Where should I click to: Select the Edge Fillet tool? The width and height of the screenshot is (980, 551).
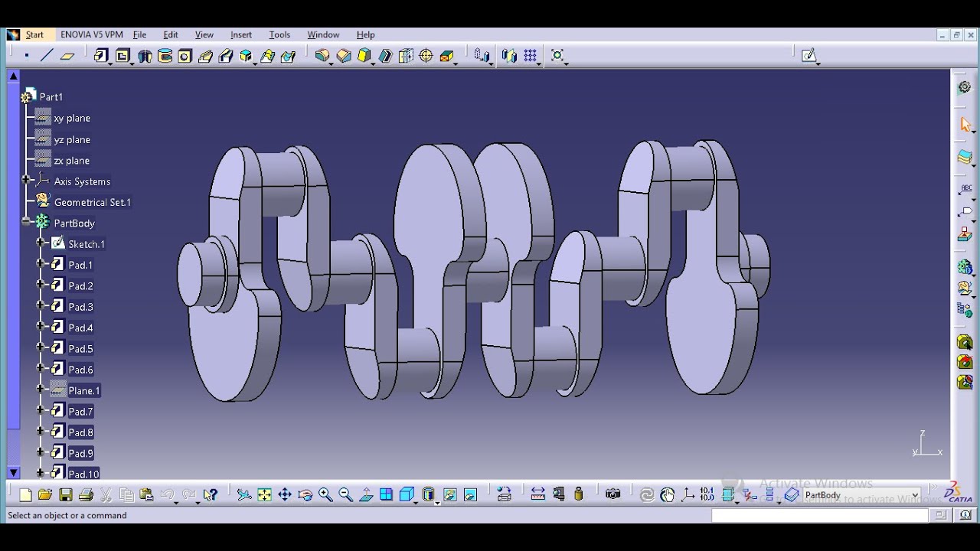click(x=322, y=55)
